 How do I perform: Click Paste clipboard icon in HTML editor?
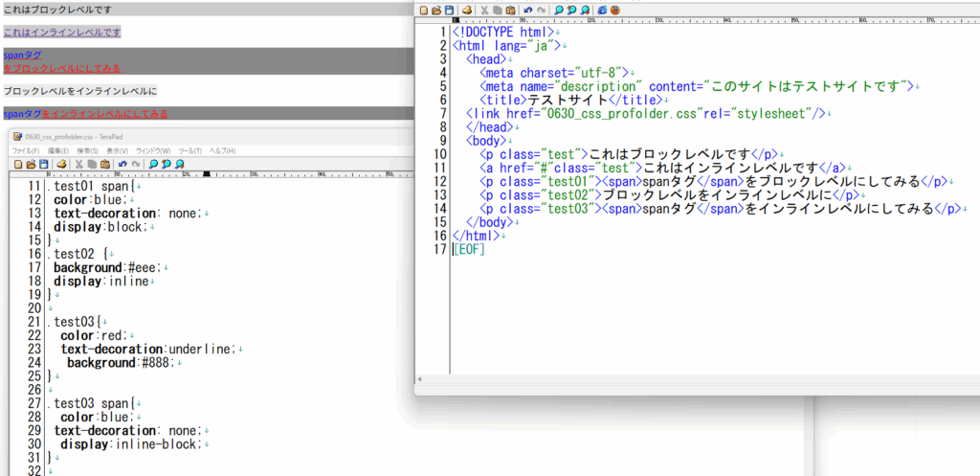click(511, 10)
